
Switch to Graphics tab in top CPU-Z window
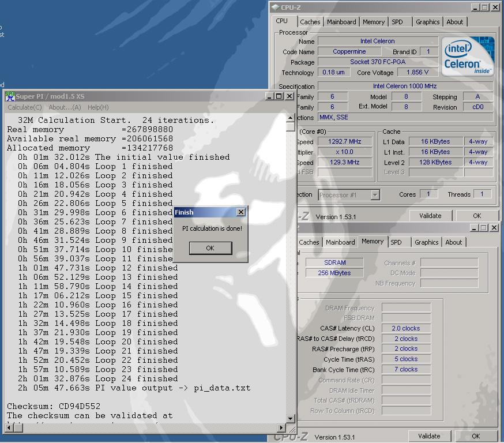click(x=427, y=22)
